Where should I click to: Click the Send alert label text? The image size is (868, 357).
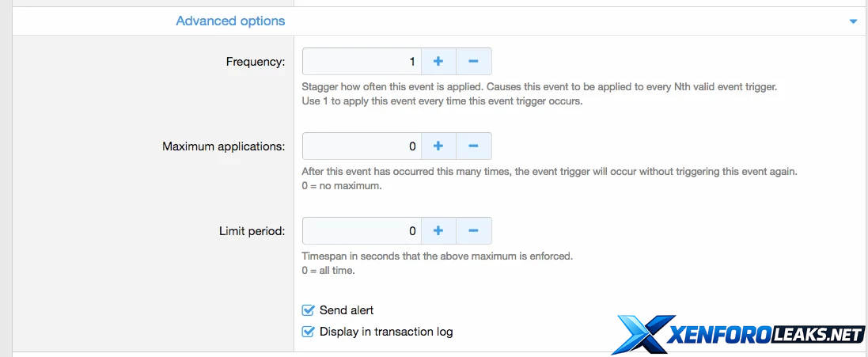coord(347,310)
